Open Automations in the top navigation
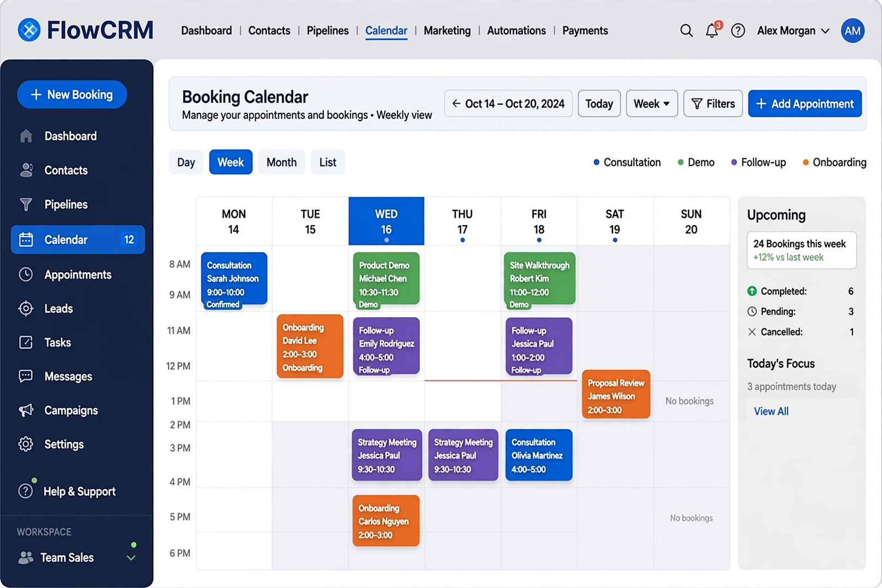This screenshot has height=588, width=882. pyautogui.click(x=517, y=31)
